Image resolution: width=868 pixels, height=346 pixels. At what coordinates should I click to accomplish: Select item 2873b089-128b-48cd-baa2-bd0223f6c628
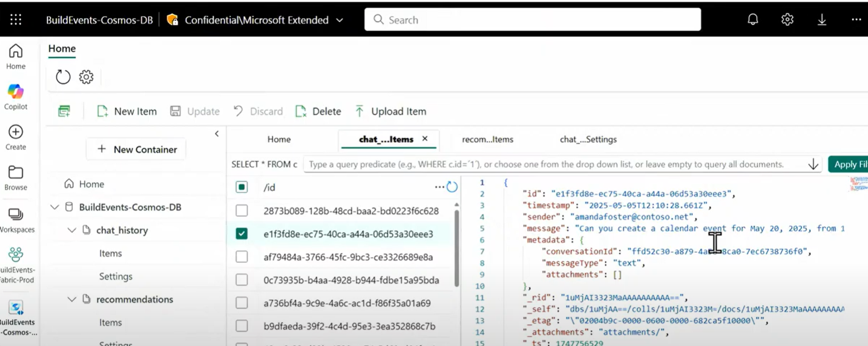(x=351, y=211)
